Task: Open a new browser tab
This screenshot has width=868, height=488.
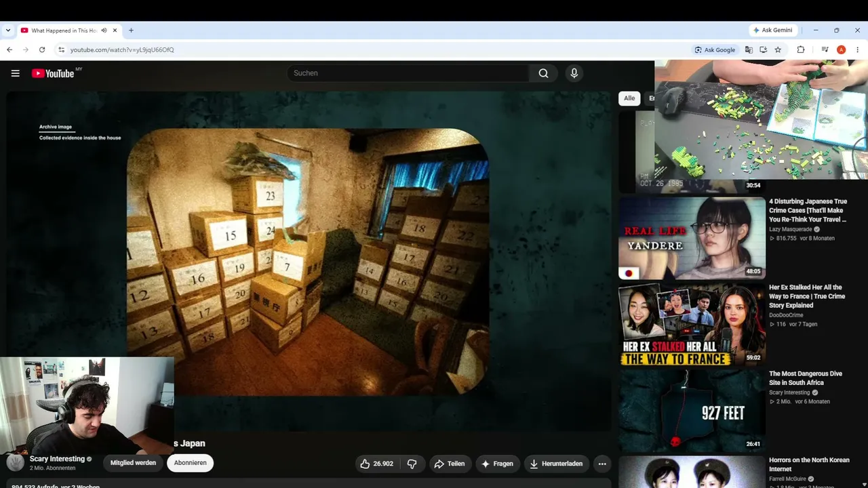Action: click(131, 30)
